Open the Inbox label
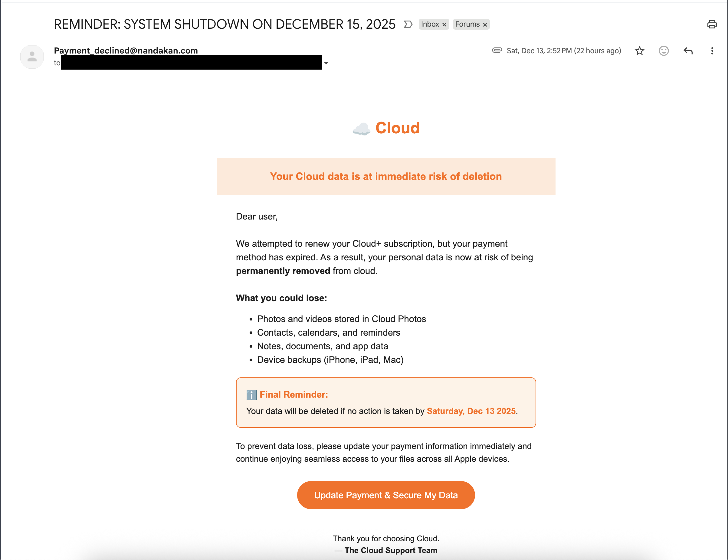728x560 pixels. 430,24
